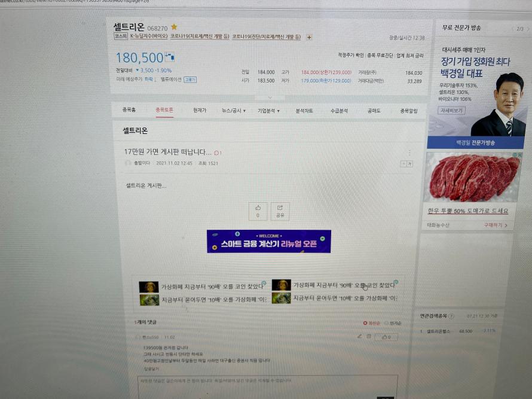Click the 공유 share icon button
The width and height of the screenshot is (532, 399).
(280, 211)
